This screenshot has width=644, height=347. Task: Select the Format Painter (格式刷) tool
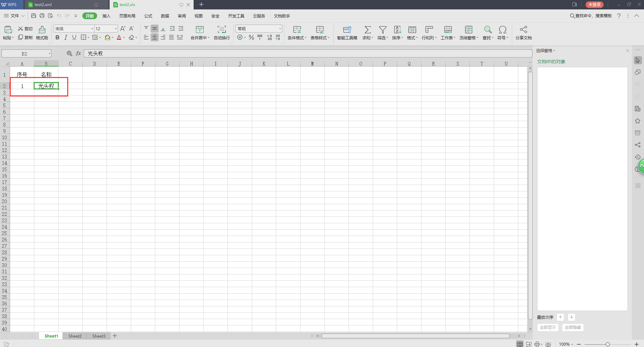pyautogui.click(x=42, y=33)
